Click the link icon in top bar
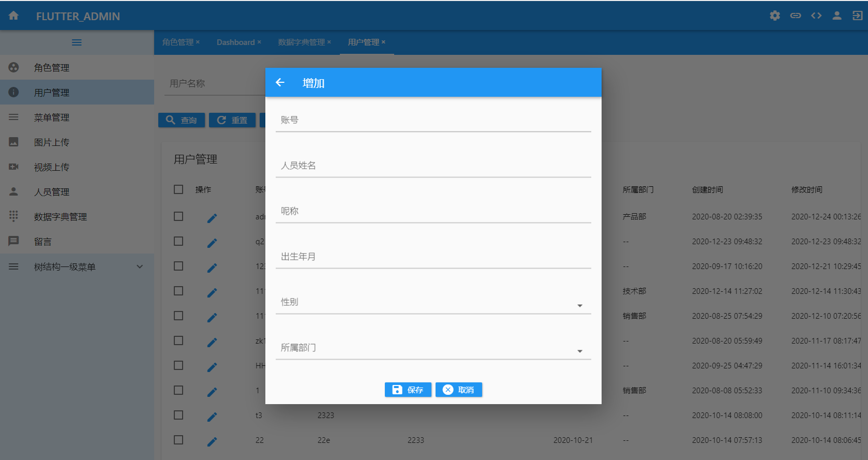 click(796, 16)
